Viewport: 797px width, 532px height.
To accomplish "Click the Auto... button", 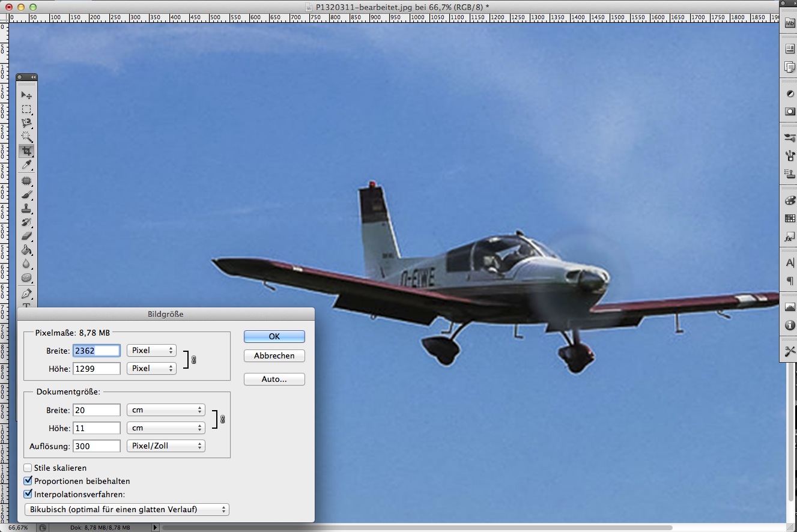I will point(274,379).
